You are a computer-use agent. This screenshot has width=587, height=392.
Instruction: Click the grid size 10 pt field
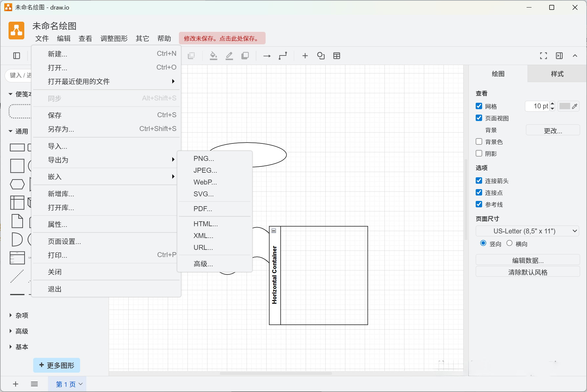point(537,106)
